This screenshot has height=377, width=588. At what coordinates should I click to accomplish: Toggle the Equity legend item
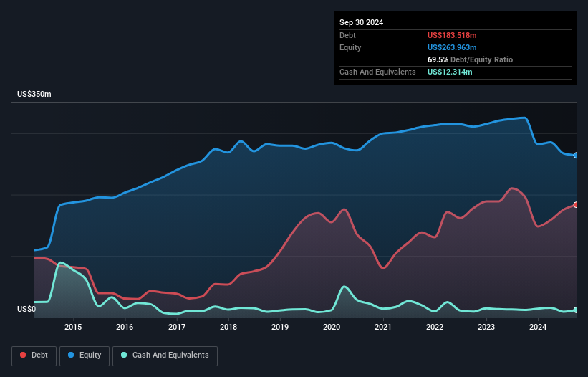[85, 355]
